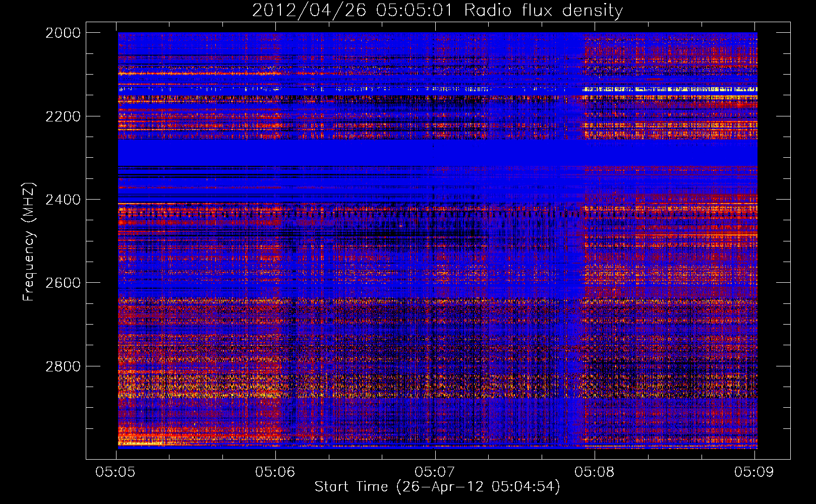Screen dimensions: 816x504
Task: Click the '2800' frequency axis label
Action: (63, 366)
